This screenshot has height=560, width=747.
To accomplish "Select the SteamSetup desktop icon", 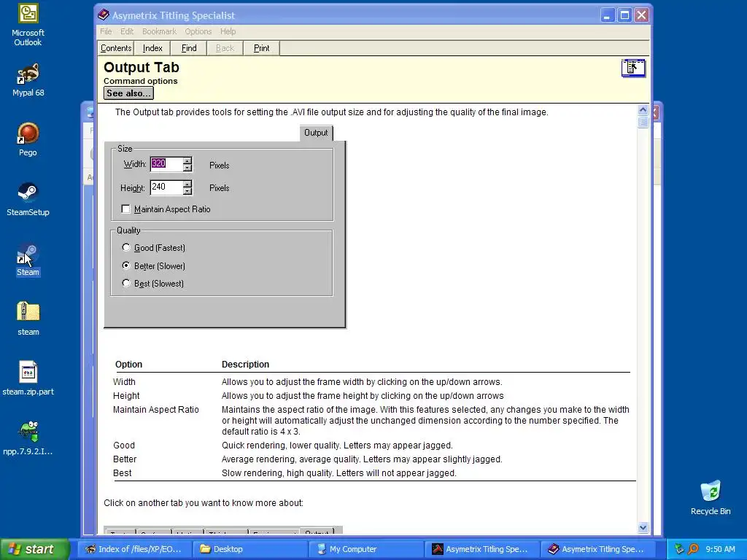I will click(28, 200).
